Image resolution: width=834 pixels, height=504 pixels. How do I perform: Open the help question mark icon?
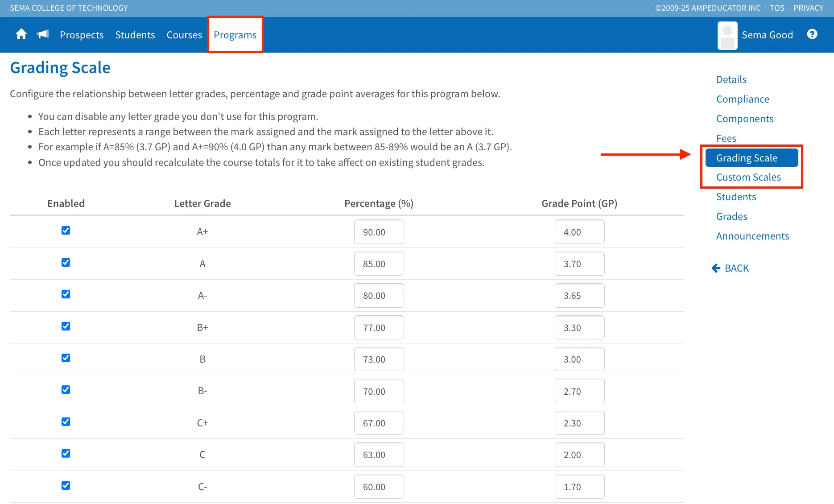(812, 34)
